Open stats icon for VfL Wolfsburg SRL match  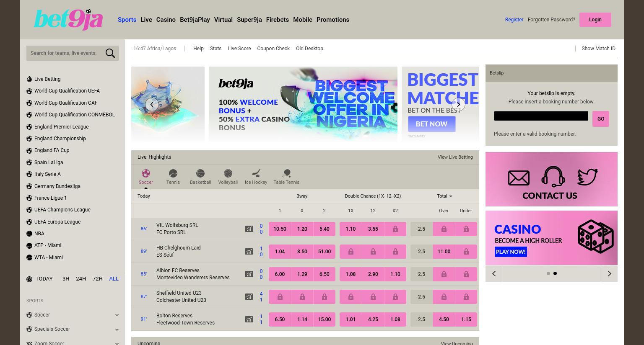(x=249, y=229)
